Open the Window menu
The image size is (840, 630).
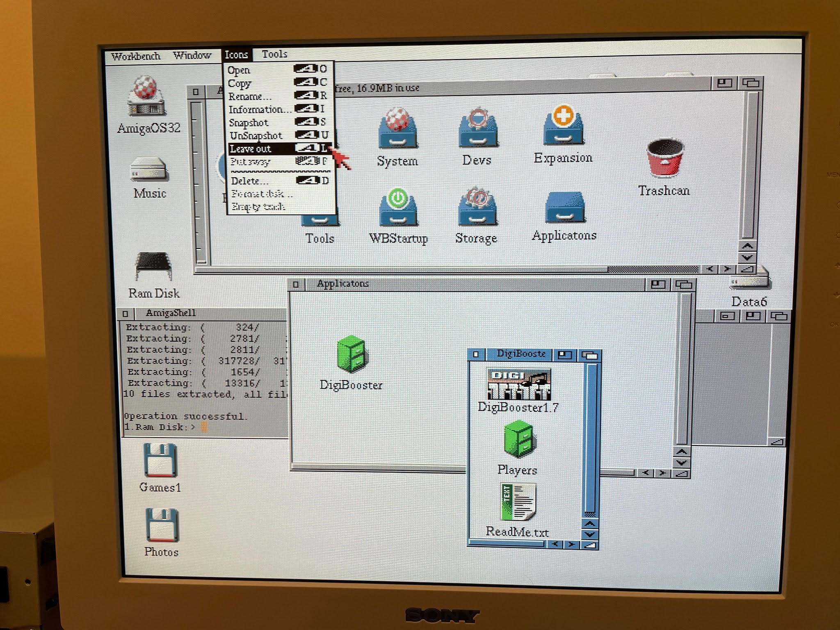pyautogui.click(x=192, y=55)
